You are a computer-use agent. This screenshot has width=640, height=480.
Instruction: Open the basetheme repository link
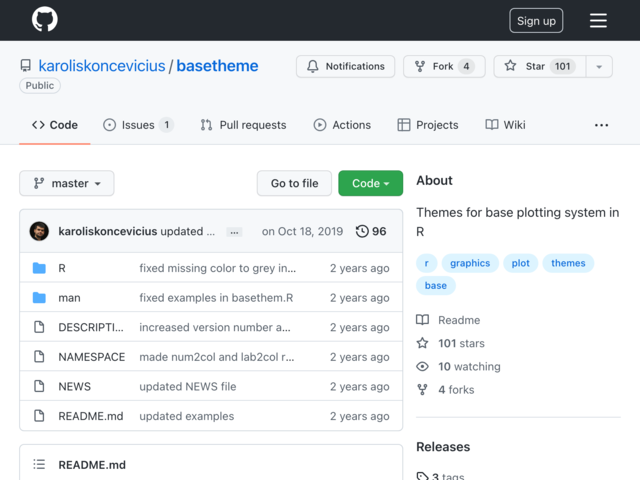217,66
